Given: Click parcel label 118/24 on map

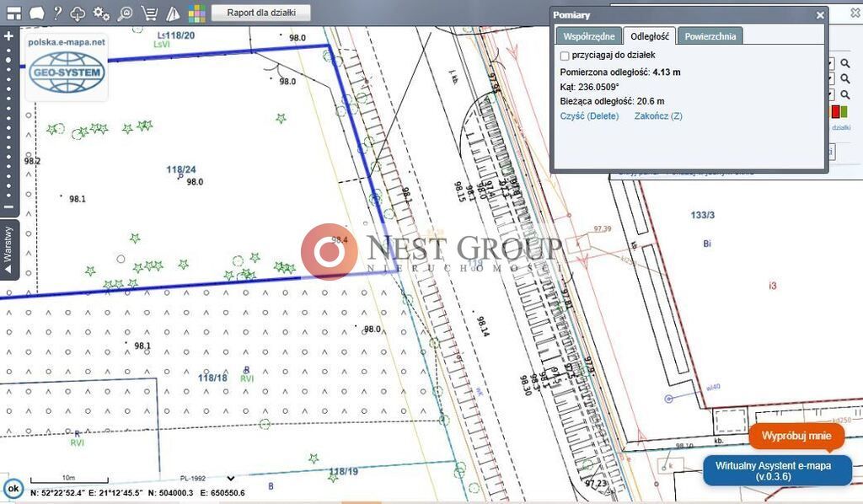Looking at the screenshot, I should tap(181, 169).
